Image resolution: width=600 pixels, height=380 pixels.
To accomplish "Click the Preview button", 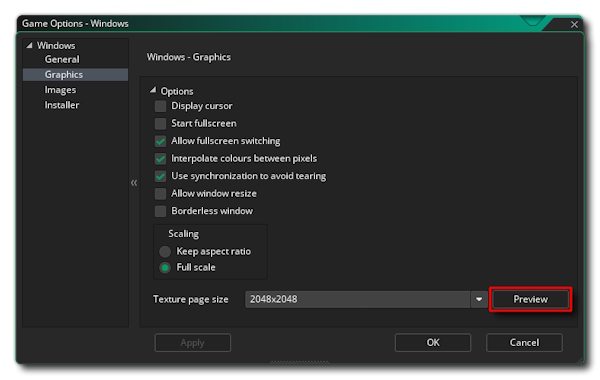I will point(530,299).
